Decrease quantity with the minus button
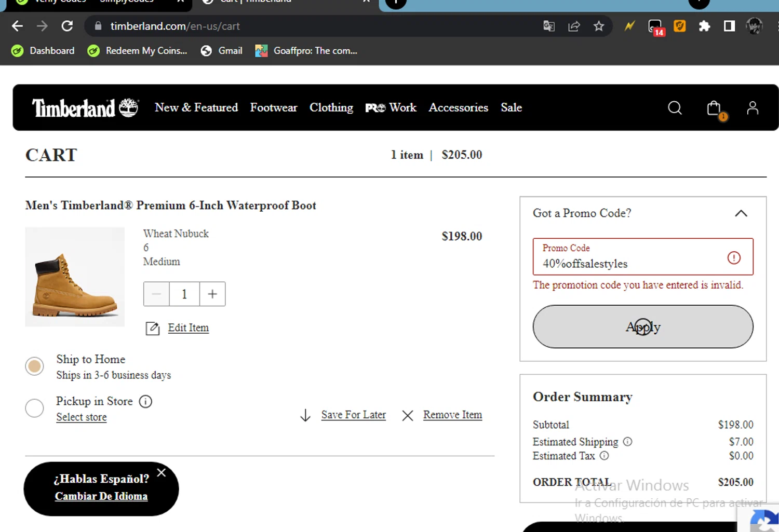The width and height of the screenshot is (779, 532). coord(156,294)
